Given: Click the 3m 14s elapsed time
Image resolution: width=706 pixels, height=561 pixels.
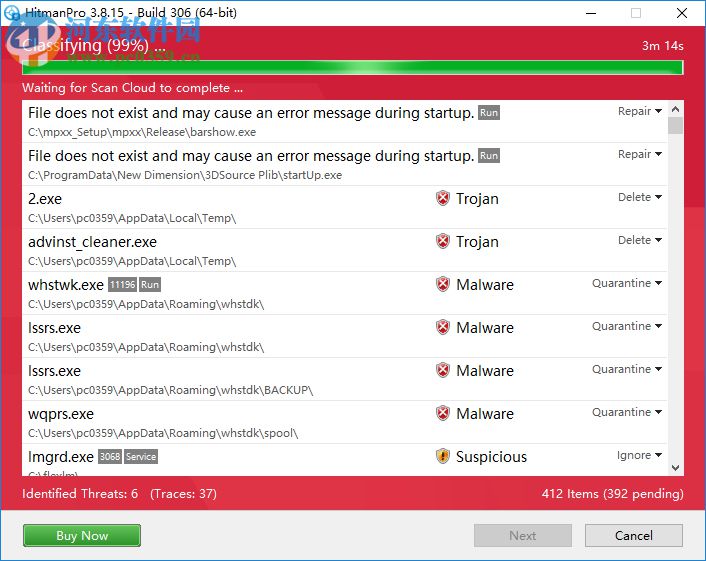Looking at the screenshot, I should pos(662,45).
